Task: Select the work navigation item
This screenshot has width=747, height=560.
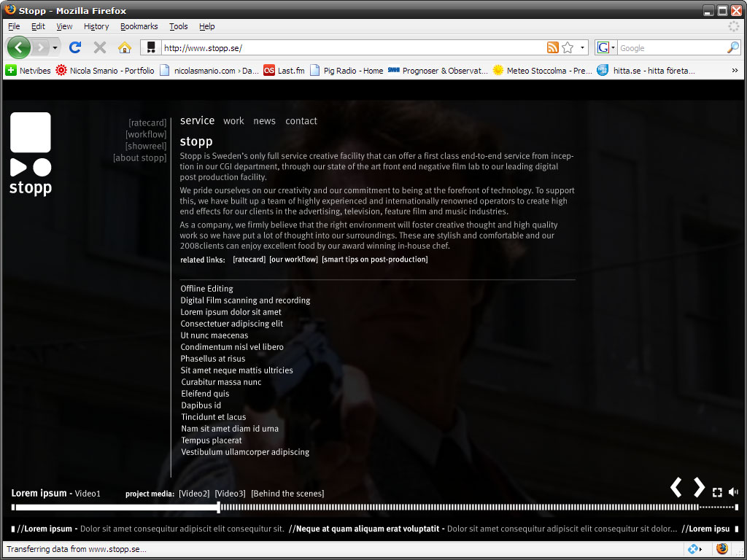Action: click(233, 121)
